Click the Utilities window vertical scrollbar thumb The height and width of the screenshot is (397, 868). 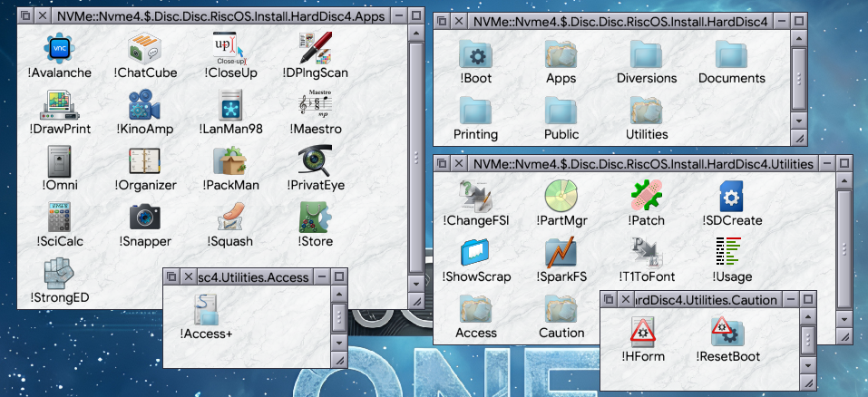point(844,249)
